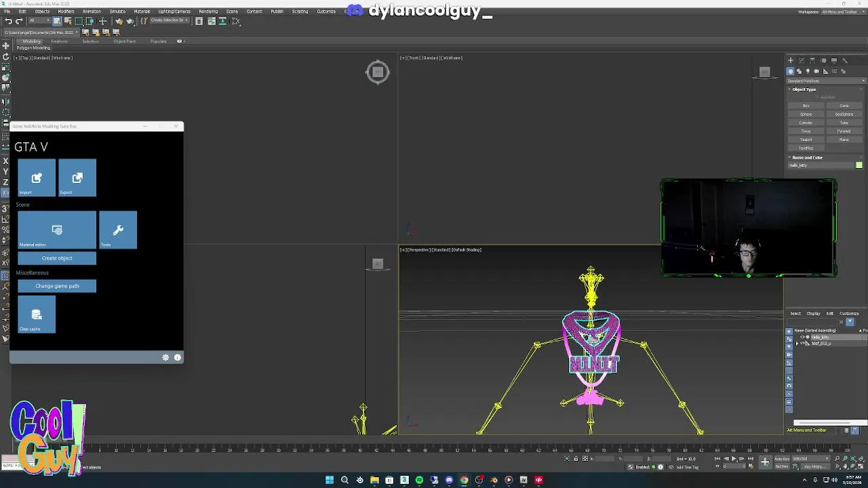Select the Shapes category icon
The height and width of the screenshot is (488, 868).
pos(799,71)
